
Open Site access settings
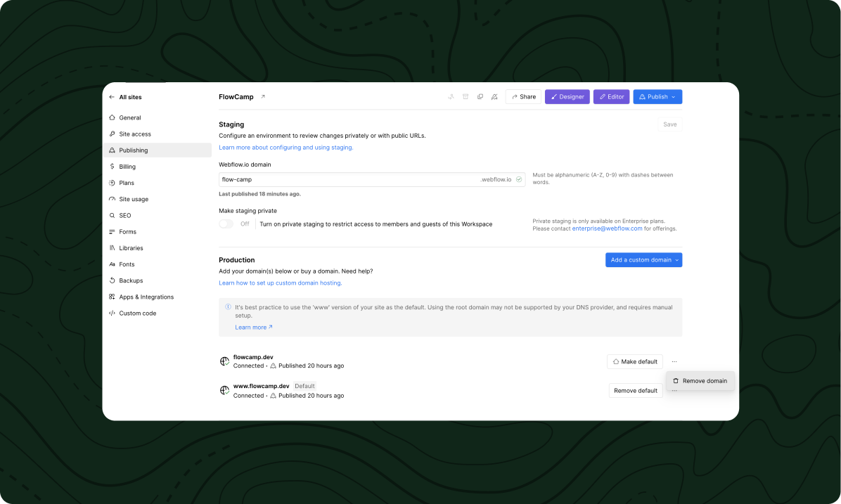(x=157, y=134)
